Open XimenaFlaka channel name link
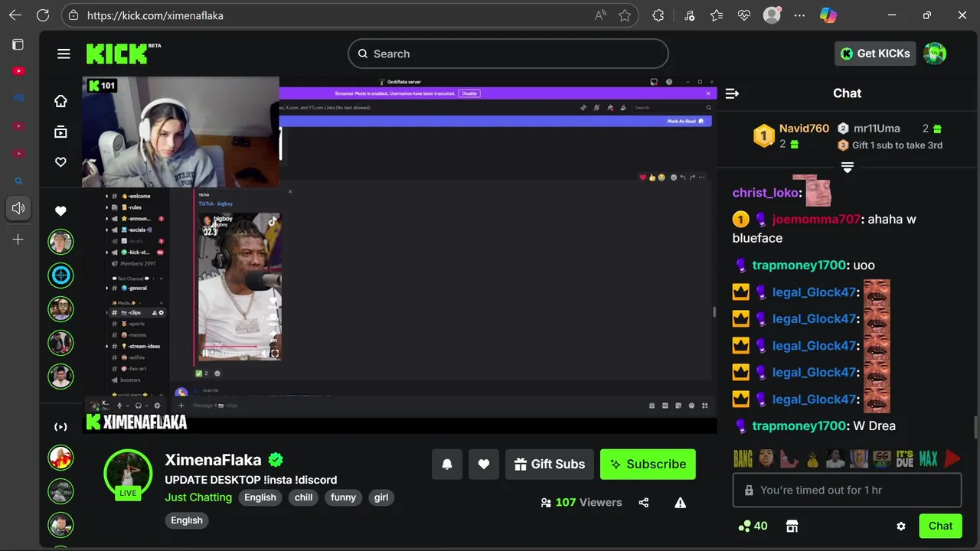The height and width of the screenshot is (551, 980). pos(213,460)
